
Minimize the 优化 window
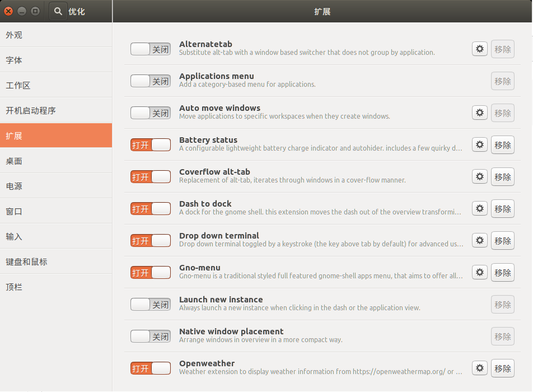(x=22, y=11)
